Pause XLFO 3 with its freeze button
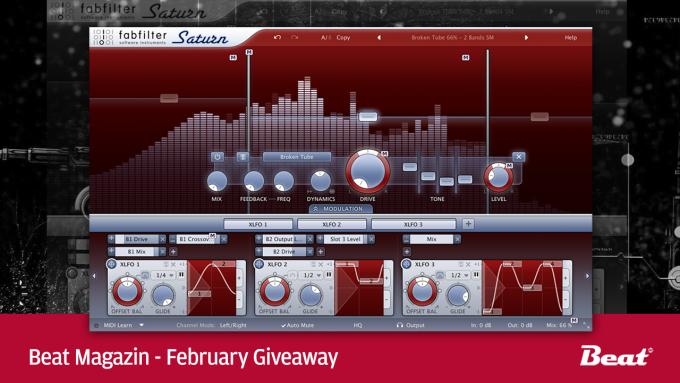The image size is (680, 383). [476, 275]
